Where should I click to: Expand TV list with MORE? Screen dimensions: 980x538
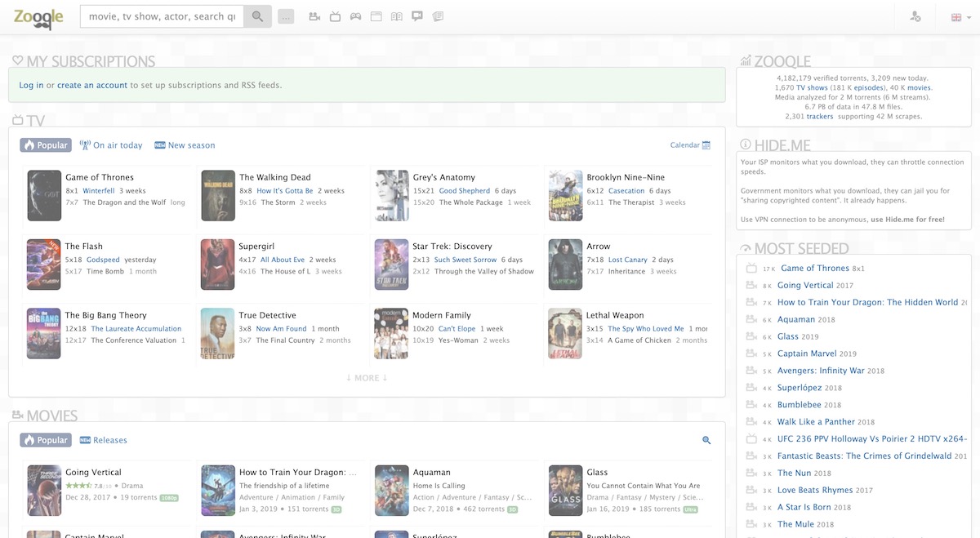[x=367, y=378]
